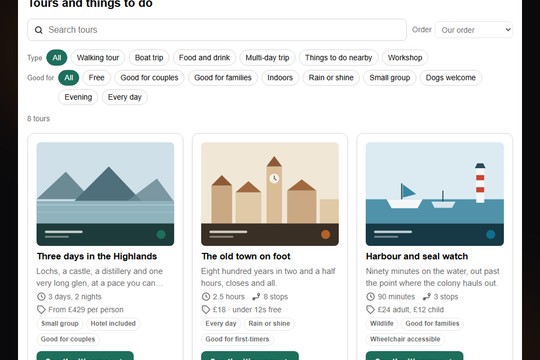
Task: Click the green button on the Harbour card
Action: (x=414, y=356)
